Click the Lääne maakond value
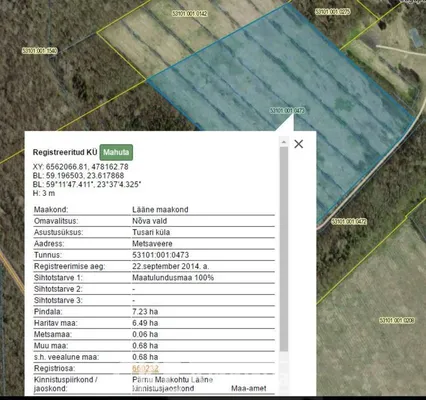The image size is (426, 400). click(160, 210)
